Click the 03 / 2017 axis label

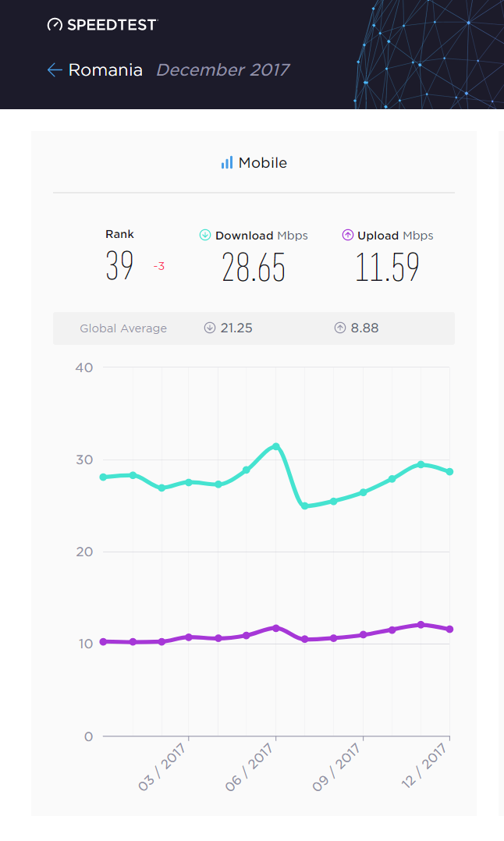165,768
